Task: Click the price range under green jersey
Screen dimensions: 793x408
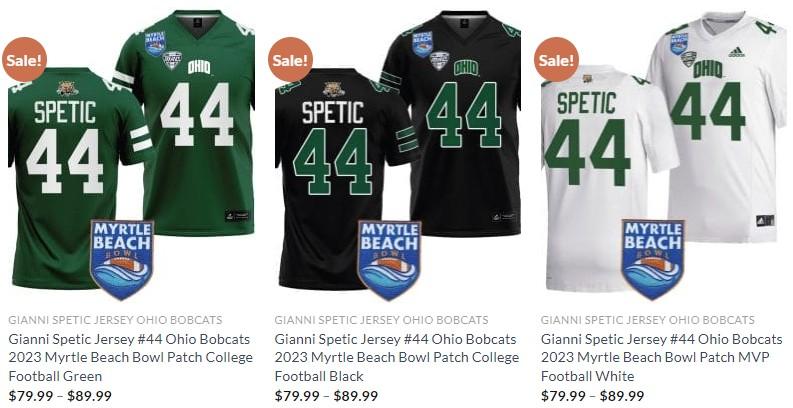Action: pyautogui.click(x=60, y=396)
